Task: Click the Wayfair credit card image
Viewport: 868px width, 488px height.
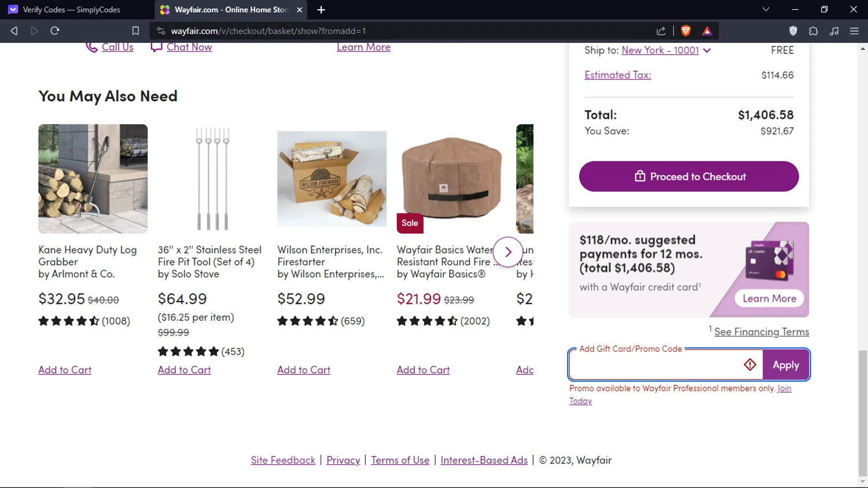Action: pyautogui.click(x=769, y=260)
